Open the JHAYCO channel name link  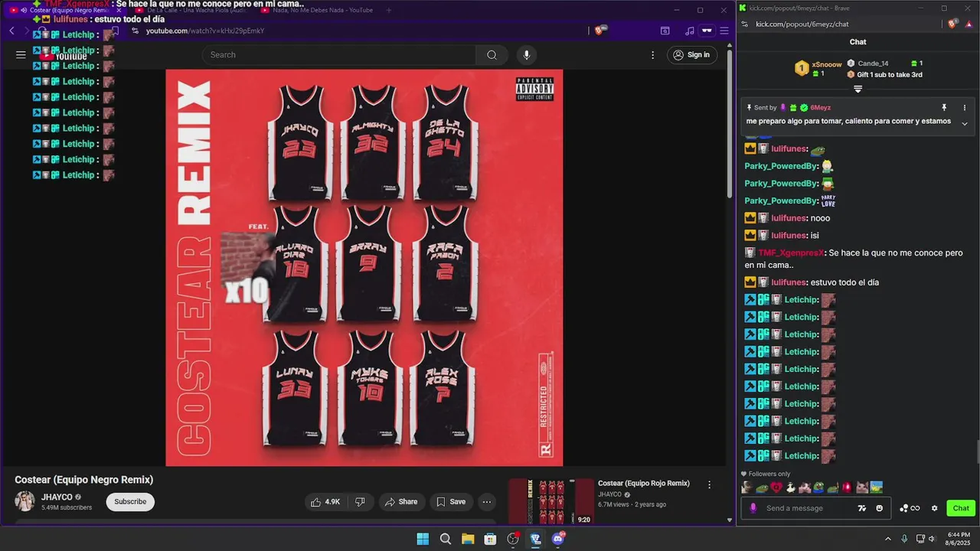57,497
